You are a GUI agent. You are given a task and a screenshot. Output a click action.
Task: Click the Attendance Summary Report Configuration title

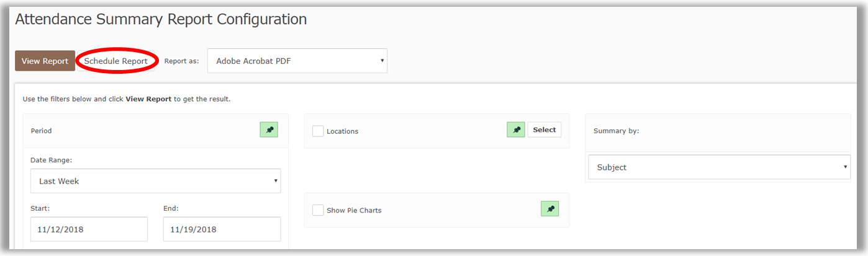pyautogui.click(x=161, y=19)
